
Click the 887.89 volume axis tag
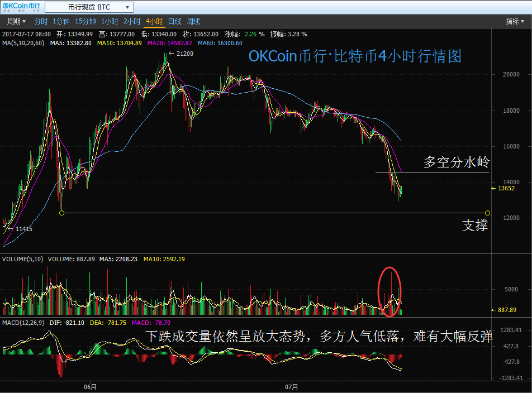point(504,310)
